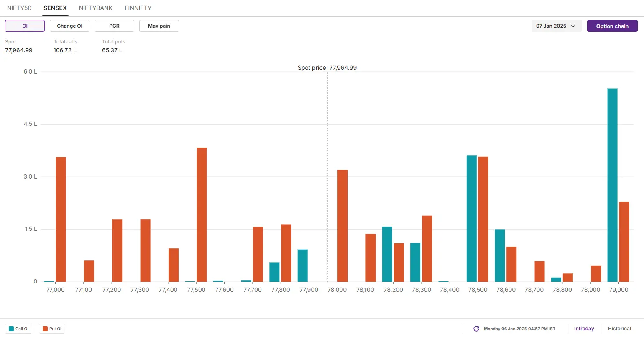Switch to the NIFTY50 tab
This screenshot has width=644, height=337.
pos(19,8)
